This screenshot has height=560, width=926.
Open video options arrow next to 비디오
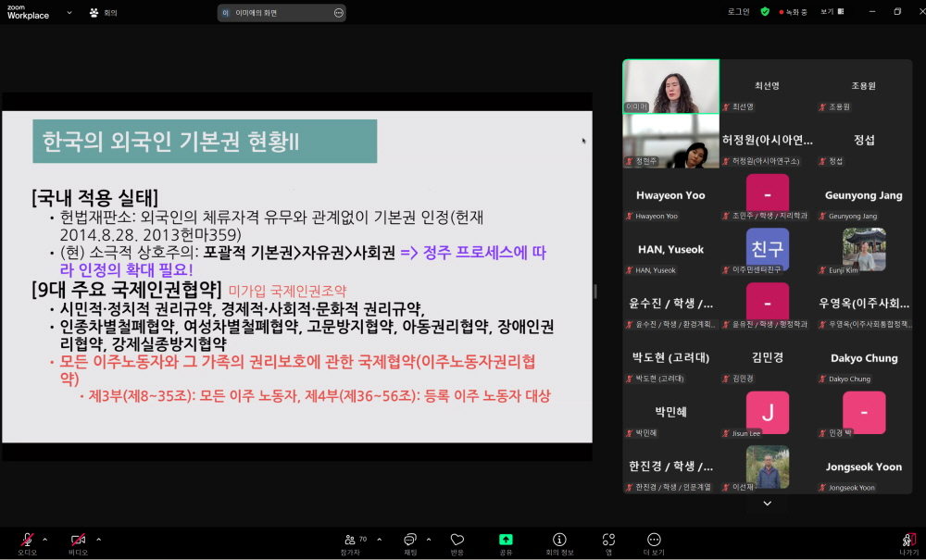(x=98, y=540)
